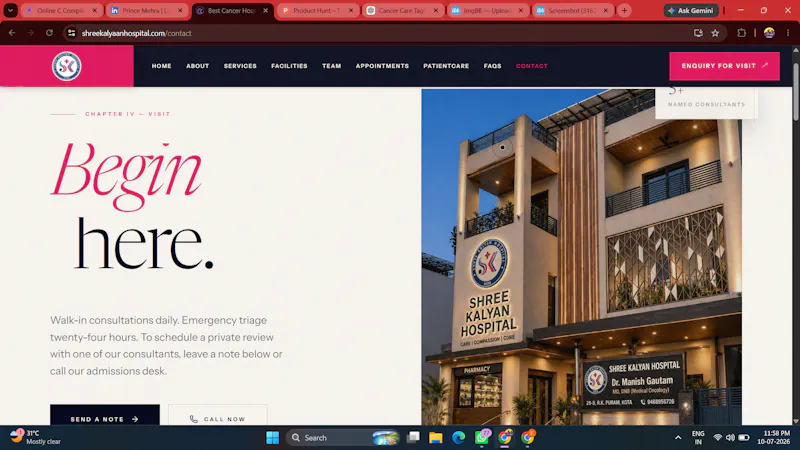
Task: Open the clock showing 11:58 PM
Action: pos(773,438)
